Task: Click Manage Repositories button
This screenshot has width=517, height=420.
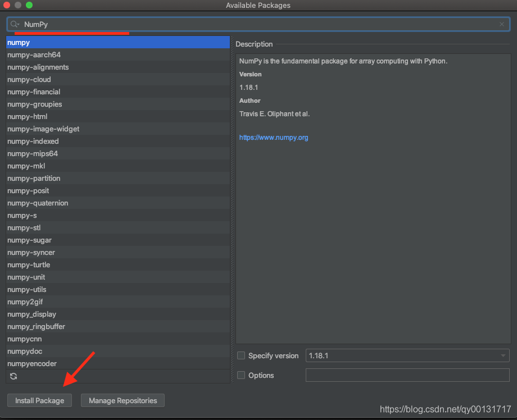Action: point(123,400)
